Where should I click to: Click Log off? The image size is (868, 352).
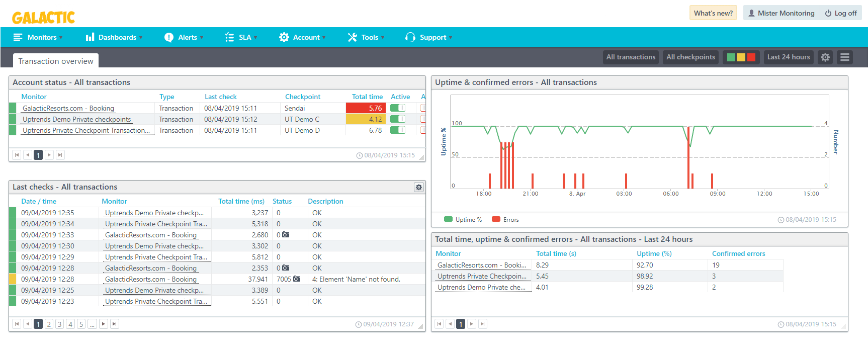click(x=841, y=13)
